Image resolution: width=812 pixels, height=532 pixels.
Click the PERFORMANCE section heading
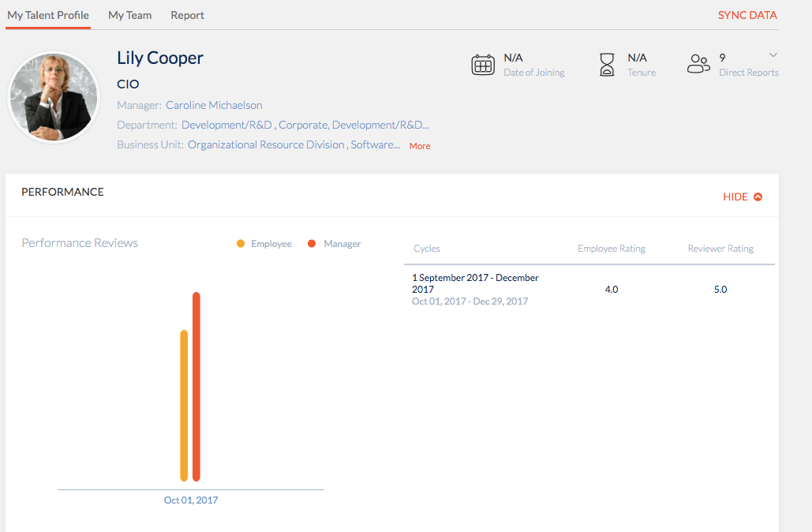[x=62, y=192]
